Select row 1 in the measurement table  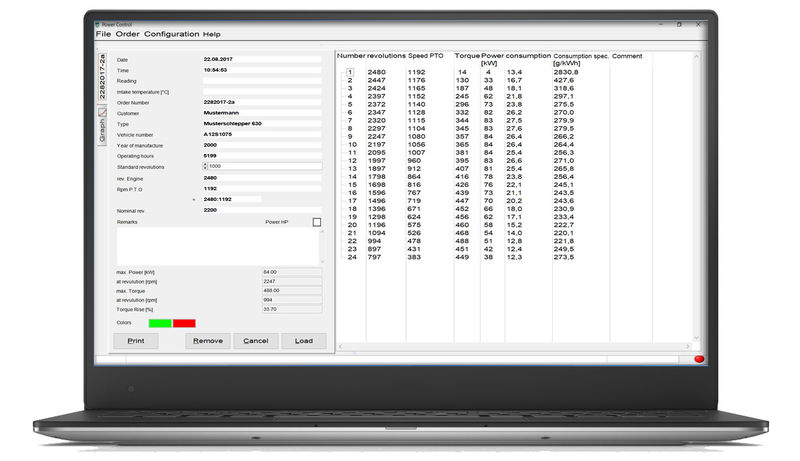(349, 72)
